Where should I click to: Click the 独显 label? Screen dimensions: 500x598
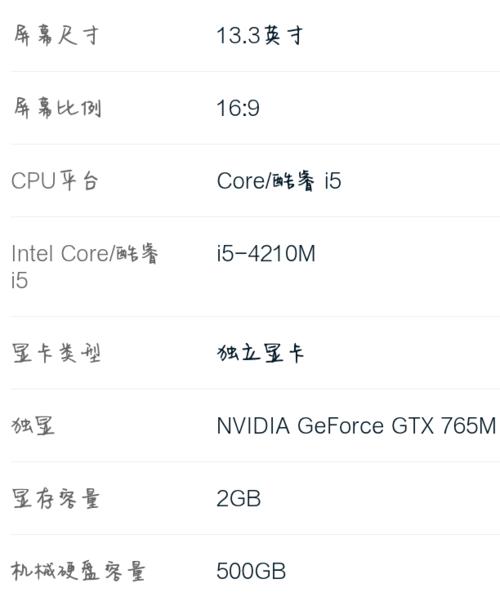pos(33,425)
